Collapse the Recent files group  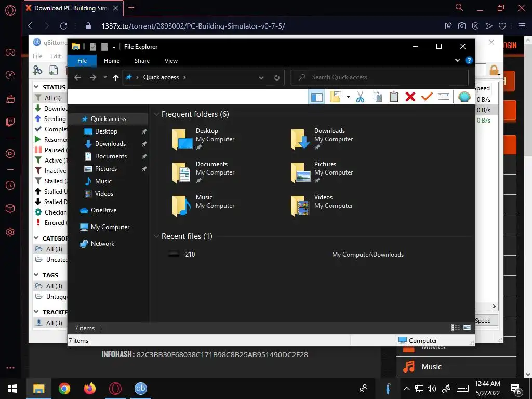pyautogui.click(x=156, y=236)
